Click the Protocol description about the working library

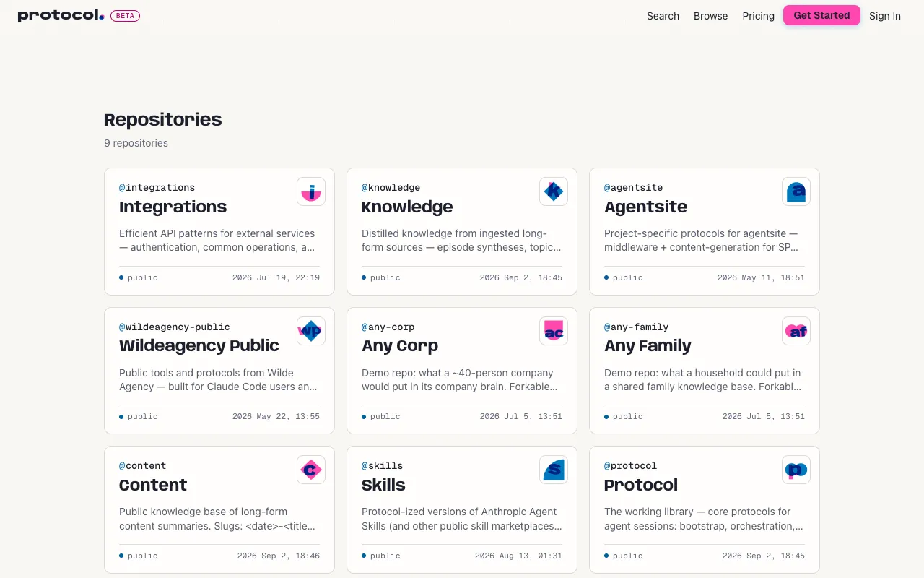tap(704, 519)
